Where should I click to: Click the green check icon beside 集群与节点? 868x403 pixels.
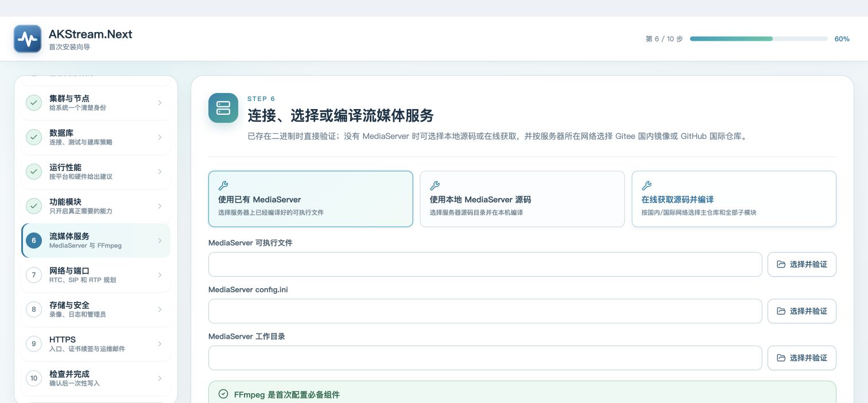(34, 103)
